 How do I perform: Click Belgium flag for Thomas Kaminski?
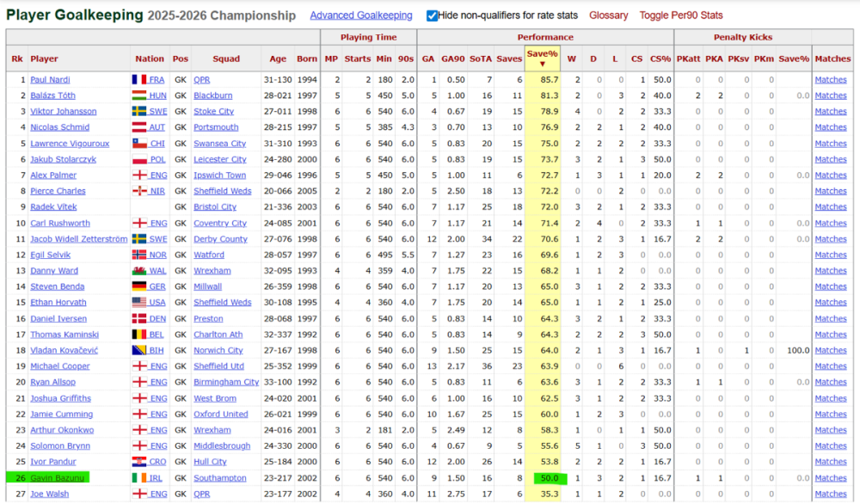pos(139,335)
